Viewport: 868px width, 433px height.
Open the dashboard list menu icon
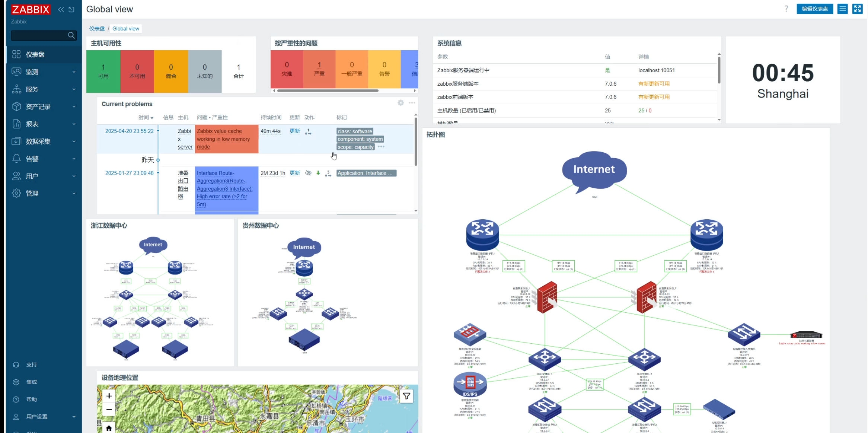(843, 9)
